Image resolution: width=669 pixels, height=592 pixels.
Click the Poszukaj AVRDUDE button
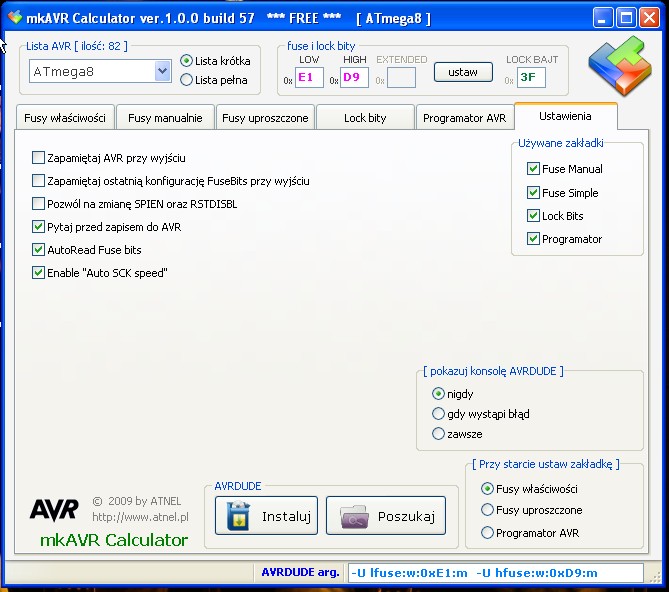[386, 516]
